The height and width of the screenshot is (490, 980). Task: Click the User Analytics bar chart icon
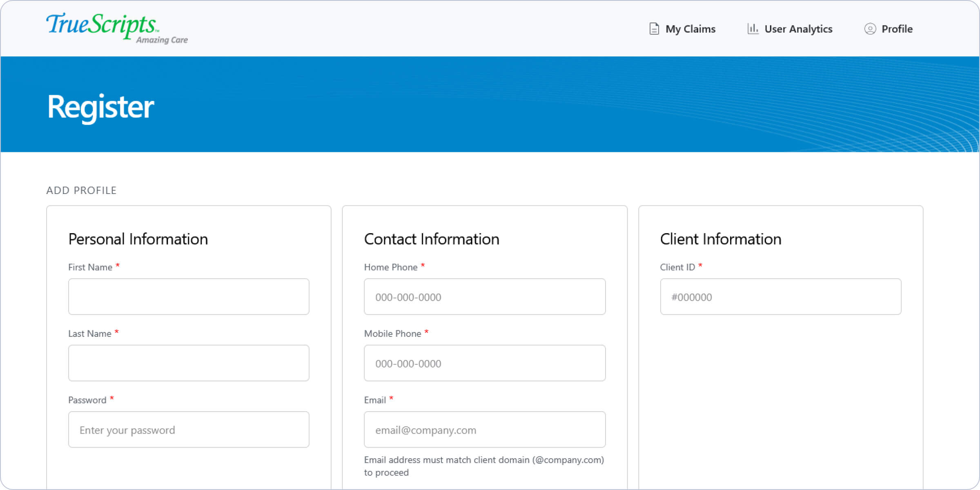tap(753, 29)
